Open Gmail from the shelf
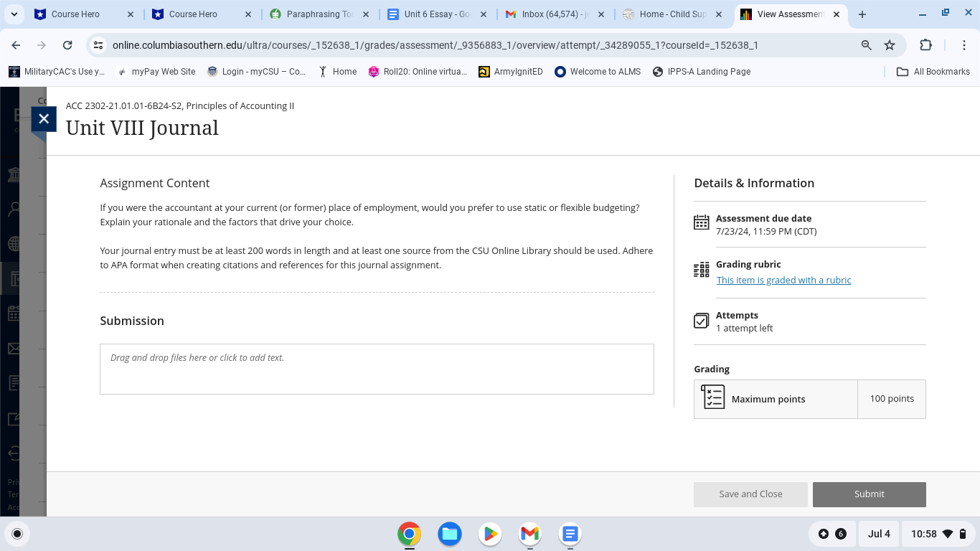 click(x=530, y=534)
